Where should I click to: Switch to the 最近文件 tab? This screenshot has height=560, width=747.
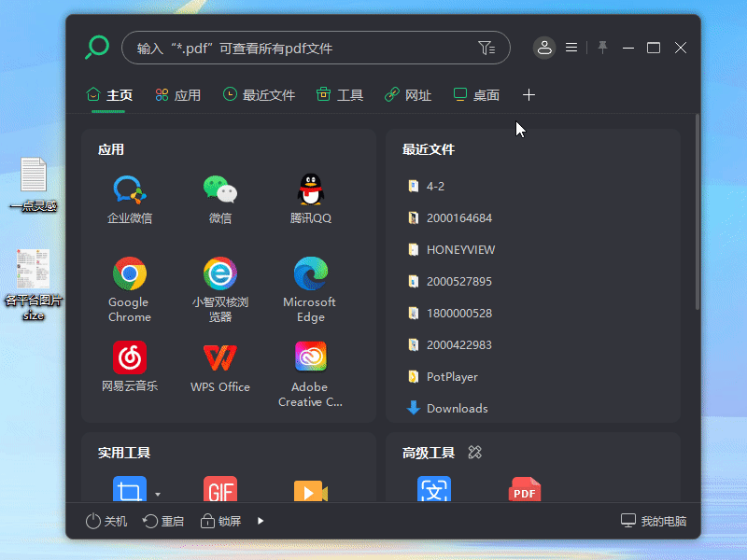pos(259,94)
